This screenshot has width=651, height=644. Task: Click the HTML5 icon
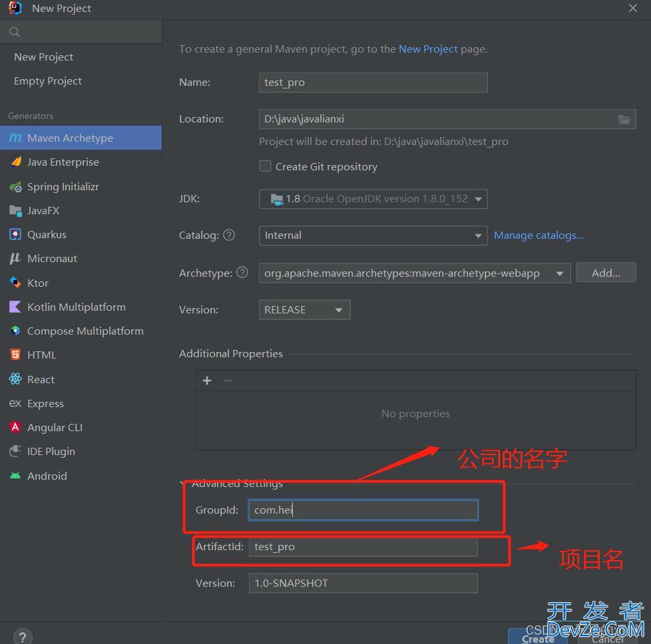coord(15,355)
